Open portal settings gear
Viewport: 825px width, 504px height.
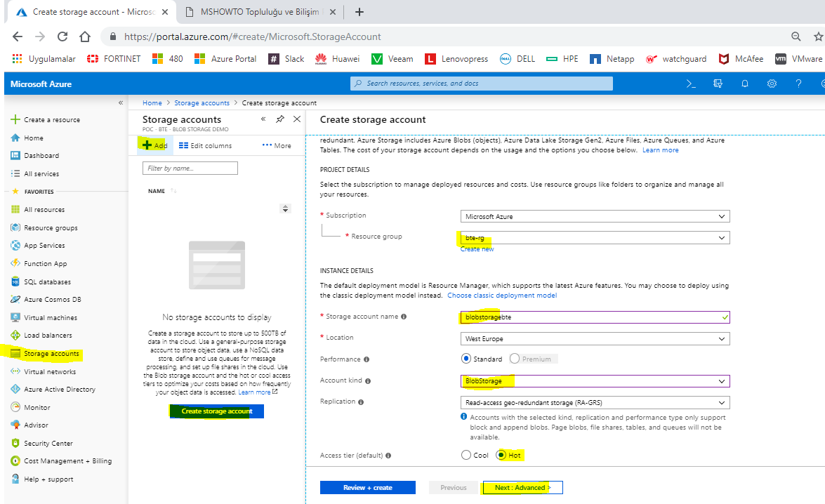click(772, 84)
